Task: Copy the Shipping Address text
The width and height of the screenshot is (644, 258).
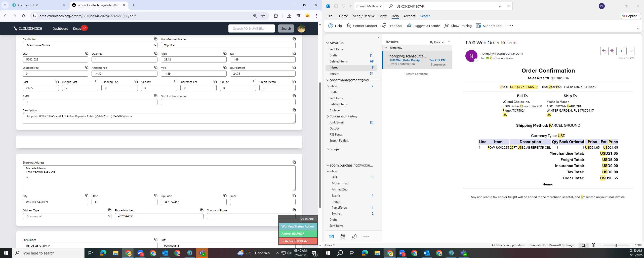Action: coord(294,162)
